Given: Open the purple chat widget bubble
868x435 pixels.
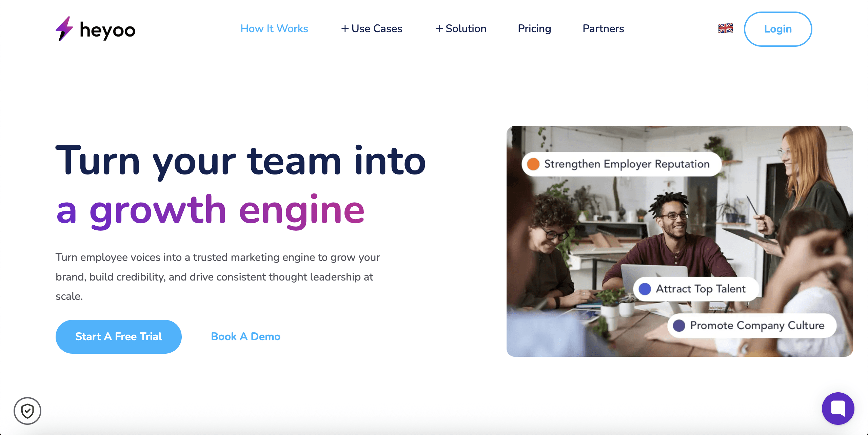Looking at the screenshot, I should (838, 408).
